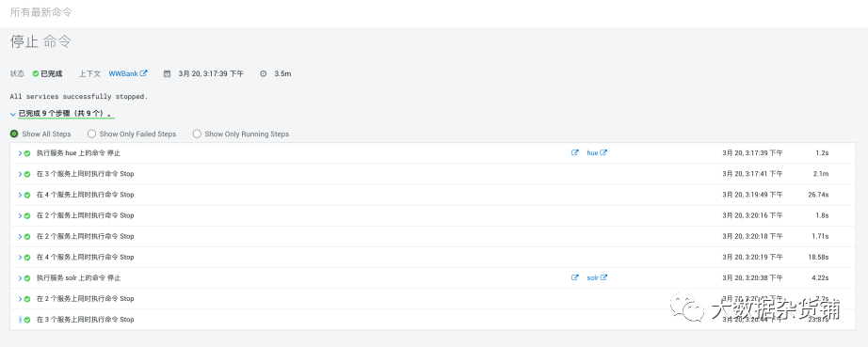Screen dimensions: 868x347
Task: Click the green check icon on solr row
Action: (27, 278)
